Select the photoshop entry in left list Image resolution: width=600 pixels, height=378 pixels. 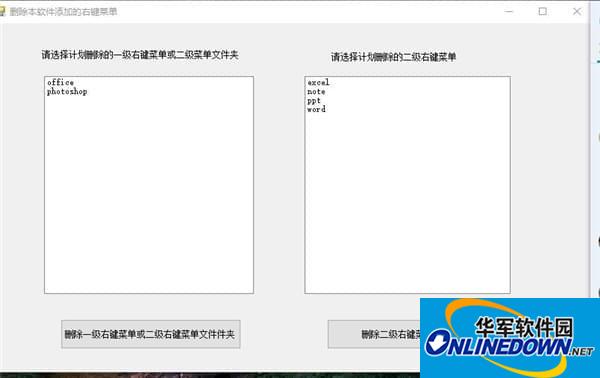(67, 91)
